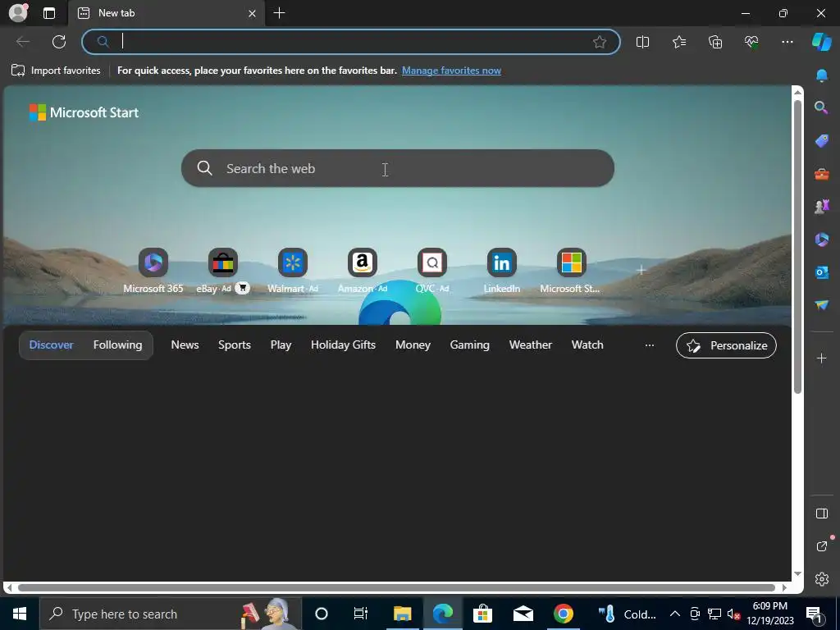Screen dimensions: 840x630
Task: Toggle the sidebar panel visibility icon
Action: (821, 514)
